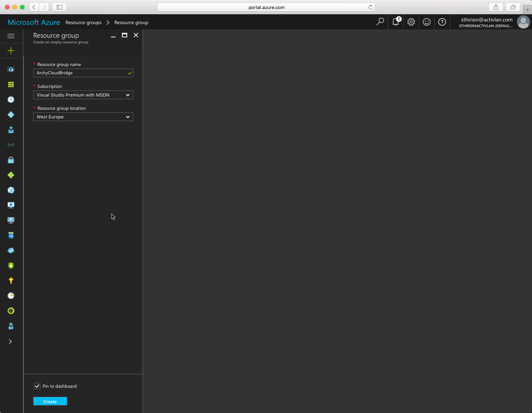Open Virtual networks arrows-with-dots icon

click(x=11, y=145)
